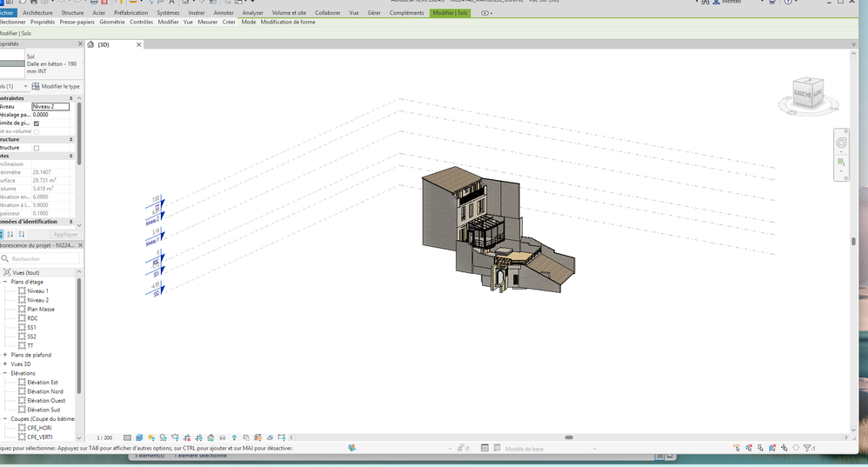Collapse the Plans d'étage tree node
The height and width of the screenshot is (467, 868).
click(x=5, y=282)
